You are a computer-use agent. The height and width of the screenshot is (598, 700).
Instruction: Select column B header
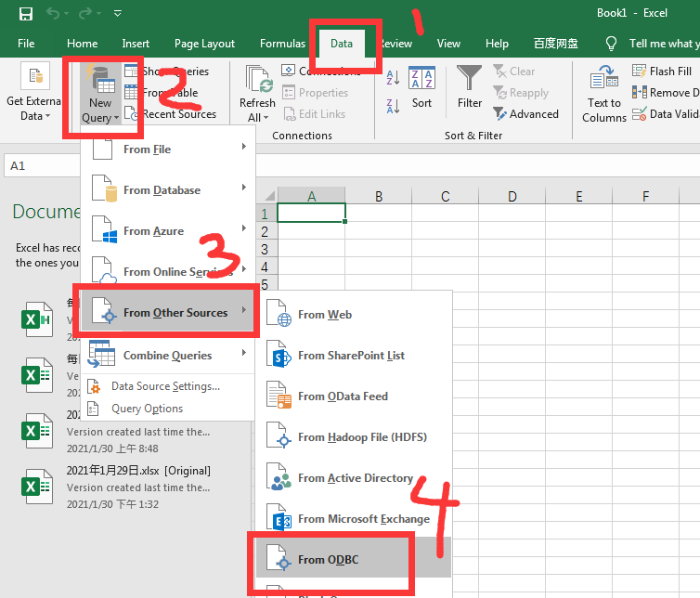coord(379,196)
